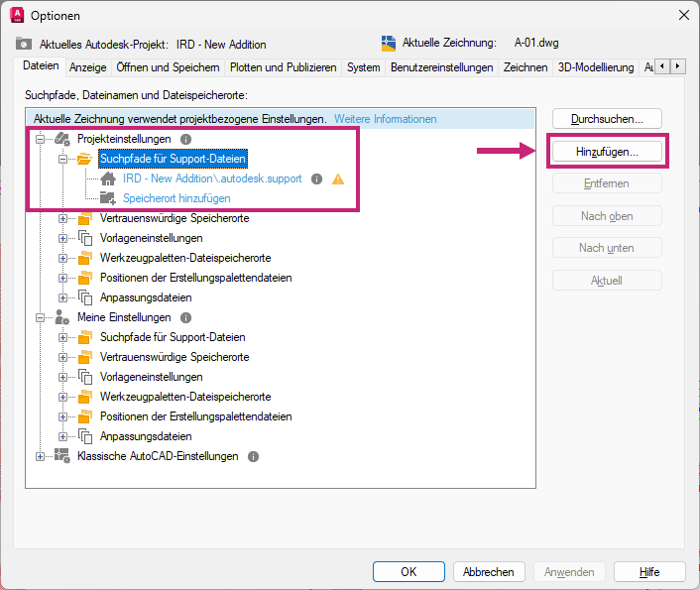Expand Suchpfade für Support-Dateien under Meine Einstellungen
Screen dimensions: 700x590
[x=62, y=338]
